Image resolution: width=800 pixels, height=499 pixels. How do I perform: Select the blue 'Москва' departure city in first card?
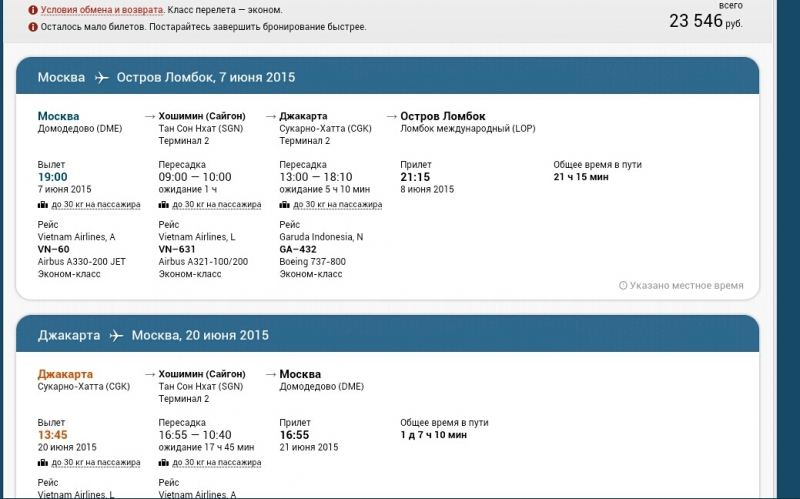click(x=58, y=116)
